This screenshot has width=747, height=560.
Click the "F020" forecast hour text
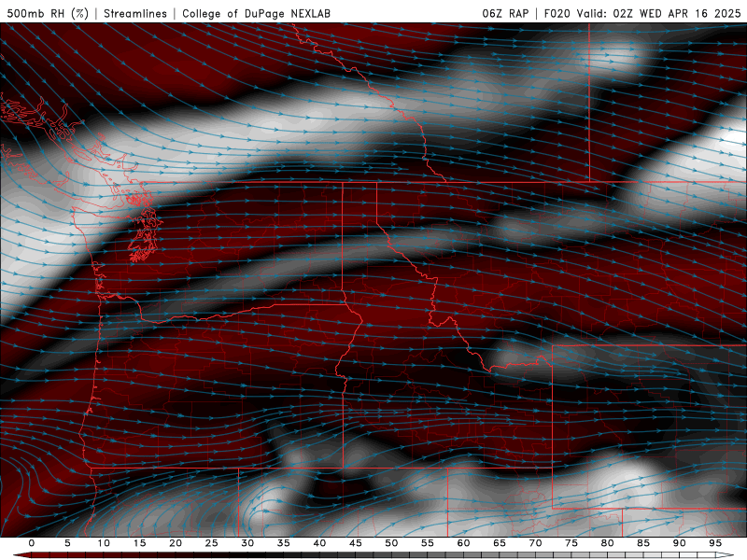[x=557, y=13]
